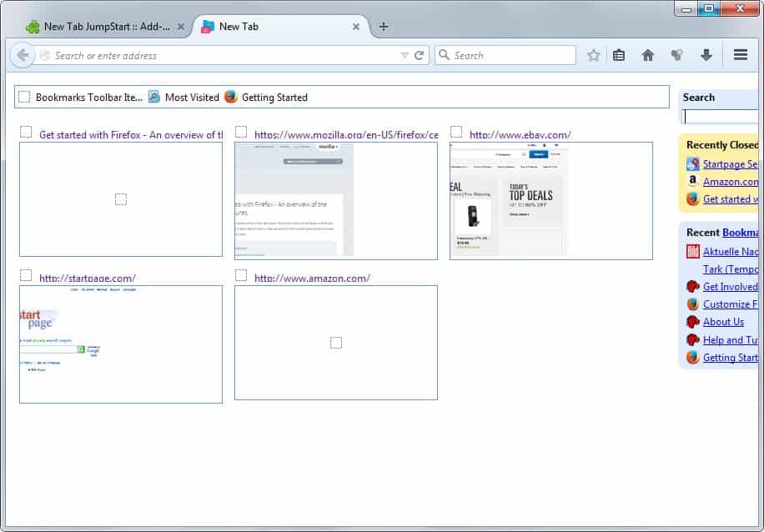Open the Bookmarks Toolbar Items folder
The width and height of the screenshot is (764, 532).
(89, 98)
